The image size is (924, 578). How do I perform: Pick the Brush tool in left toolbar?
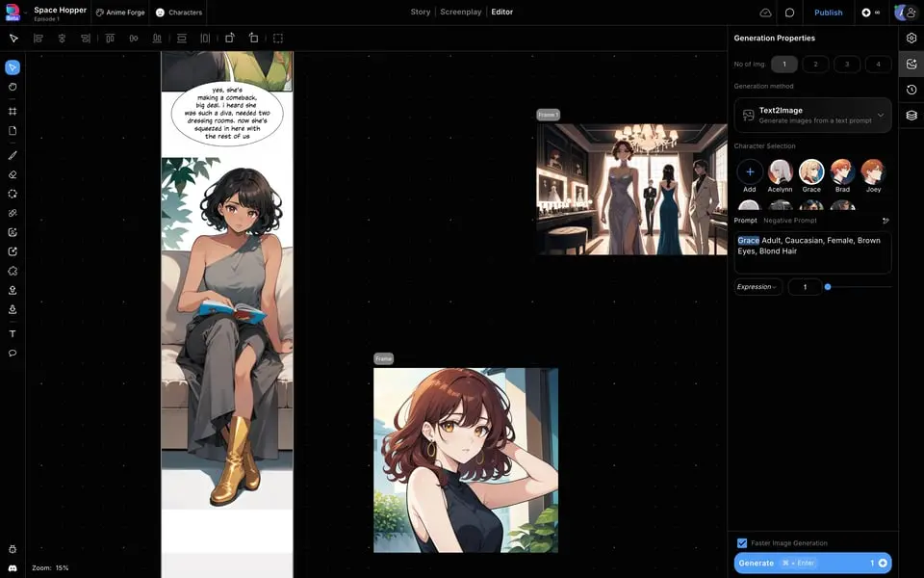(x=13, y=155)
